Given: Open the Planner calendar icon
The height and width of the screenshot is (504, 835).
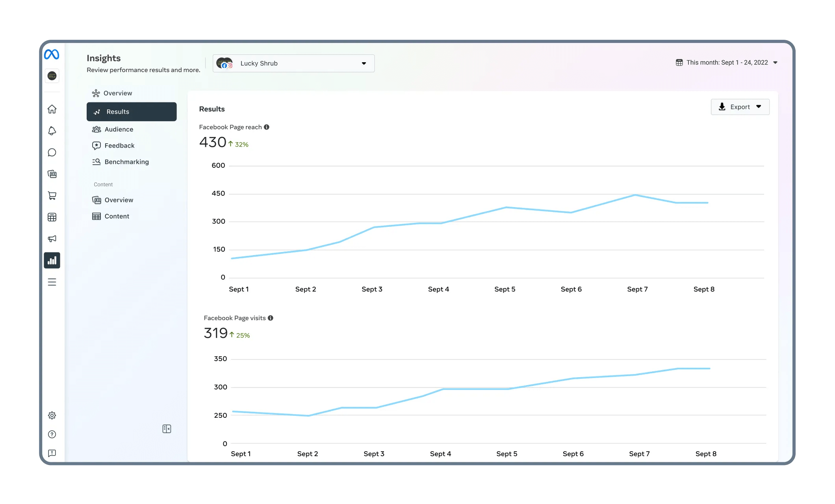Looking at the screenshot, I should point(52,217).
